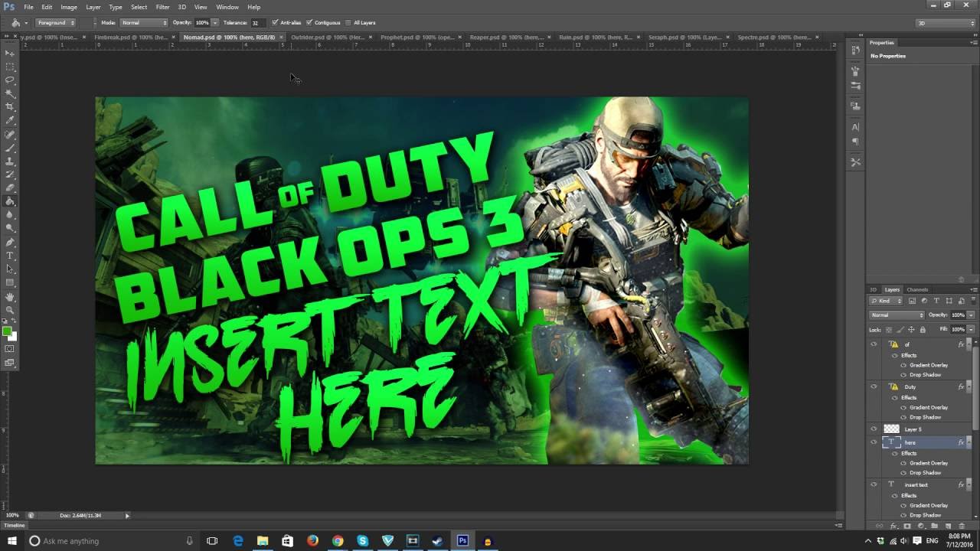Hide the 'of' text layer

point(874,344)
